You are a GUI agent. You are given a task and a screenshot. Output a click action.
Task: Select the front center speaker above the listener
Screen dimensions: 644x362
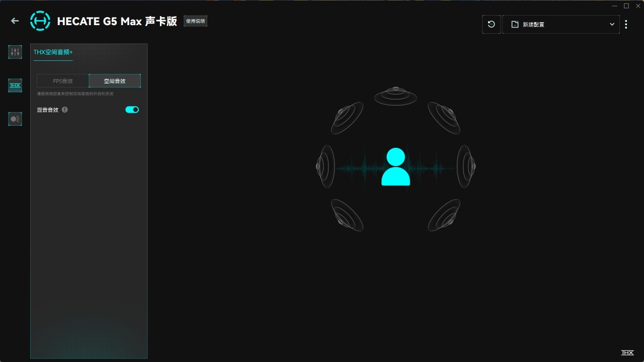(x=395, y=96)
